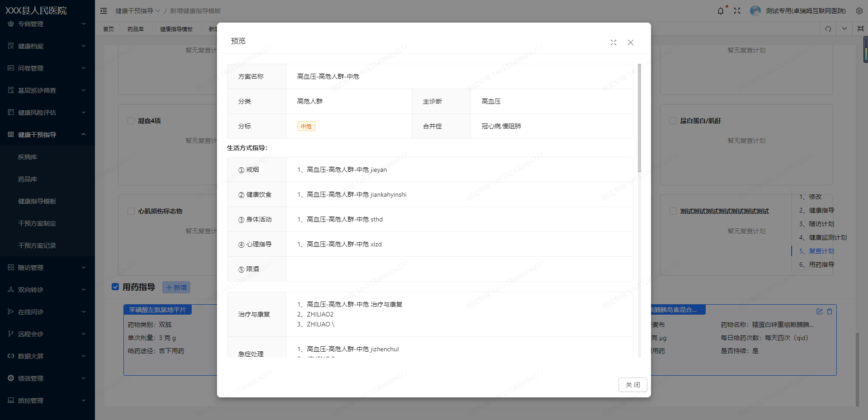The height and width of the screenshot is (420, 868).
Task: Open settings gear icon in top bar
Action: pyautogui.click(x=859, y=11)
